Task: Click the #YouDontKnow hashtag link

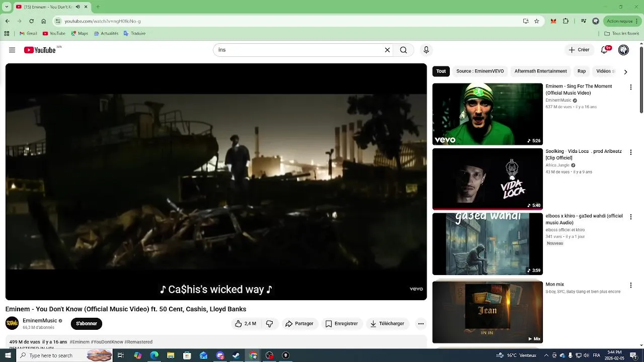Action: [107, 342]
